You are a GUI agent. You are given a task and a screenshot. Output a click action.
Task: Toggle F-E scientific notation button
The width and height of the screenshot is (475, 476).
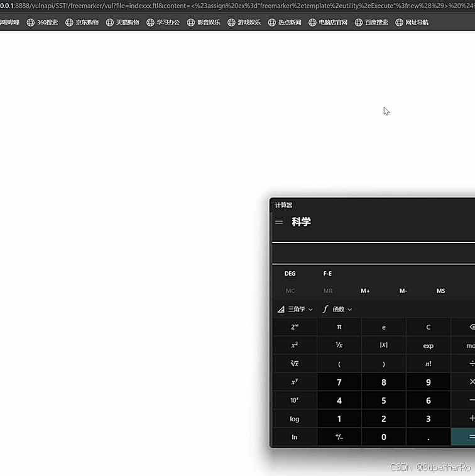click(x=327, y=274)
